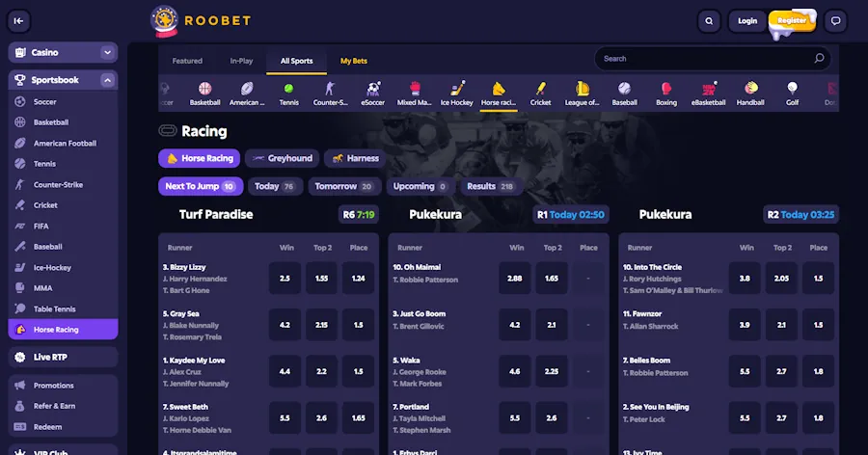This screenshot has height=455, width=868.
Task: Show Next To Jump races
Action: pyautogui.click(x=201, y=187)
